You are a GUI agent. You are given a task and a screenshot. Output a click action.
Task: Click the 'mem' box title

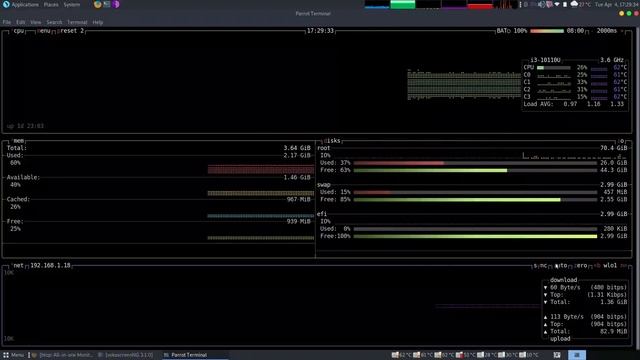18,140
